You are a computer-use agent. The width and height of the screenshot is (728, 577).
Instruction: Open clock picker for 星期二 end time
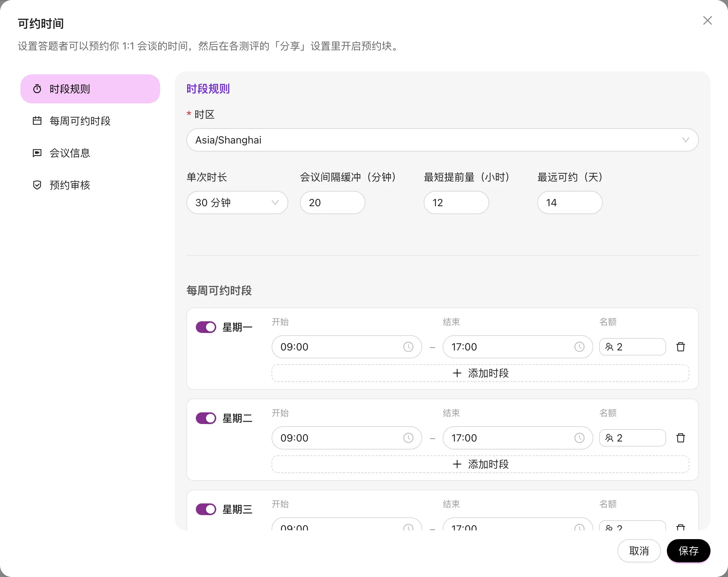pos(579,438)
